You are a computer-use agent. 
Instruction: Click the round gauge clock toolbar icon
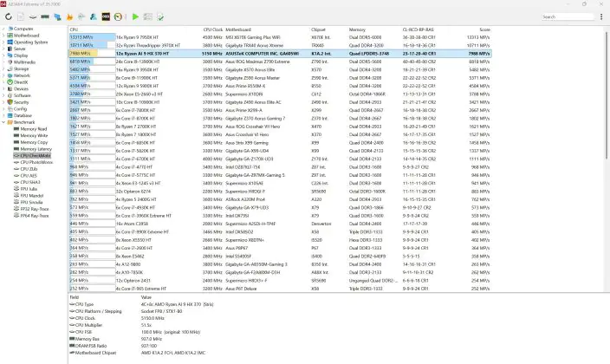click(118, 16)
